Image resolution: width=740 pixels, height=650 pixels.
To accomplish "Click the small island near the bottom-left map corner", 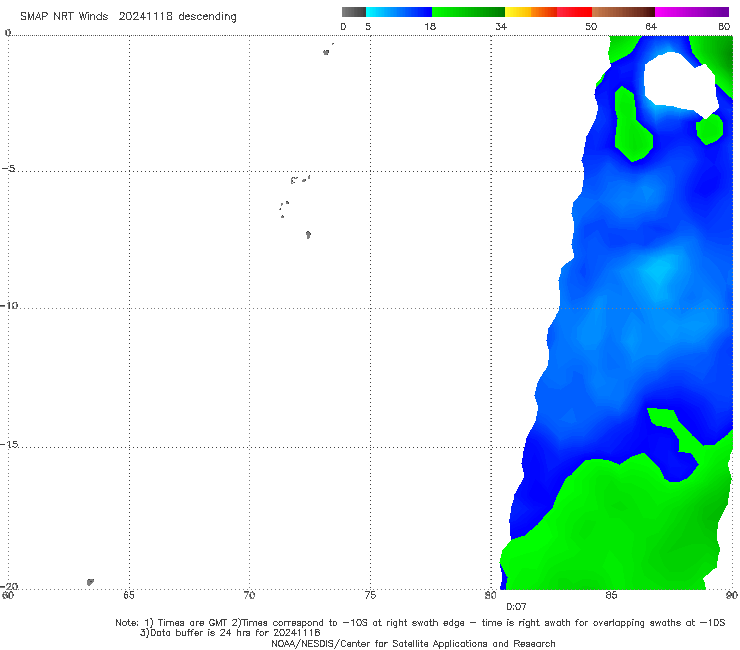I will [x=90, y=582].
